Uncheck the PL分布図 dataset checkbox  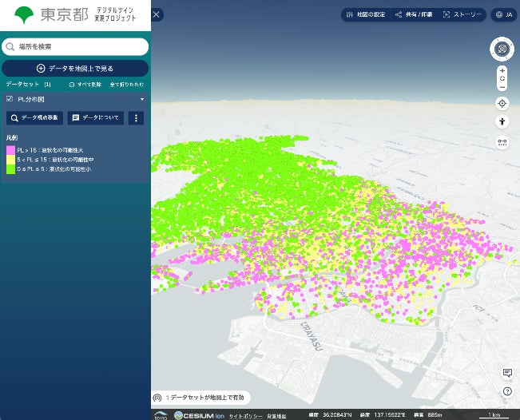(10, 99)
